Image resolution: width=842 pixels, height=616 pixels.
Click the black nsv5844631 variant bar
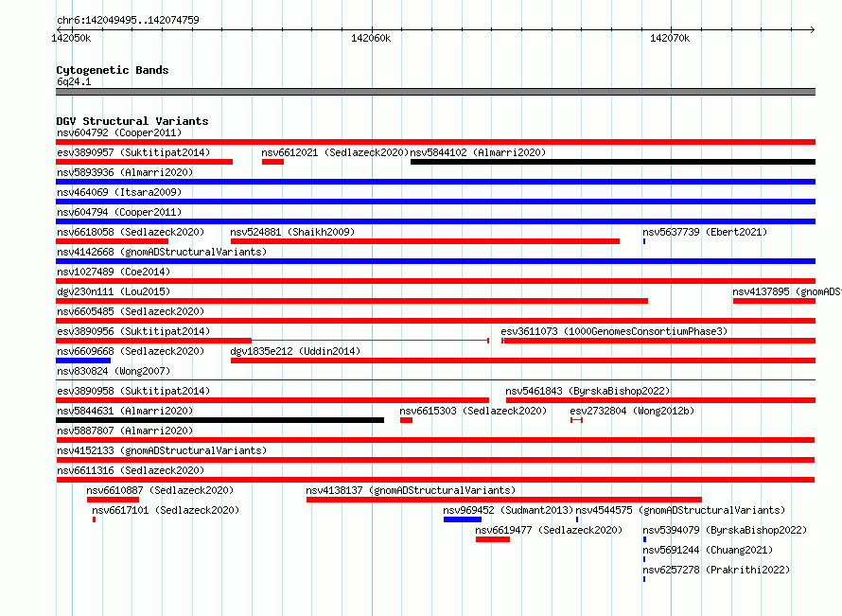(220, 420)
